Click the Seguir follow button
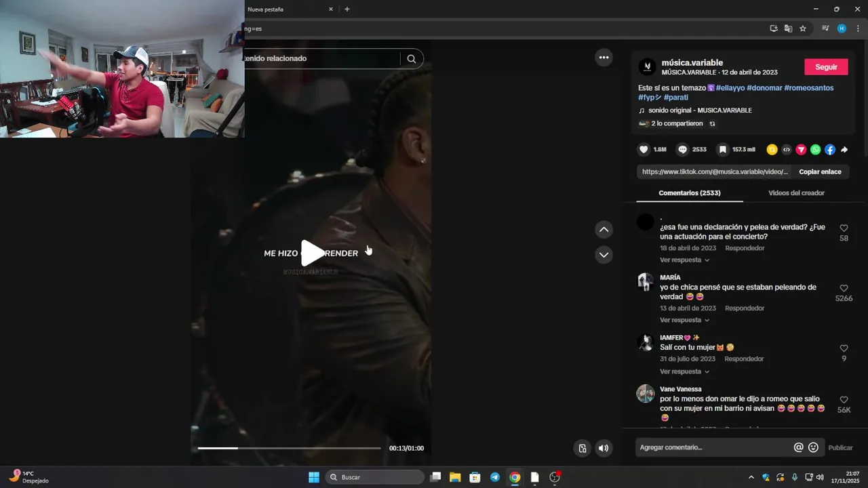868x488 pixels. point(826,67)
